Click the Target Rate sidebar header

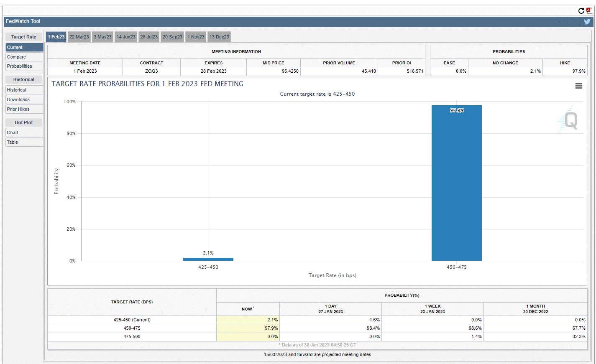(24, 37)
